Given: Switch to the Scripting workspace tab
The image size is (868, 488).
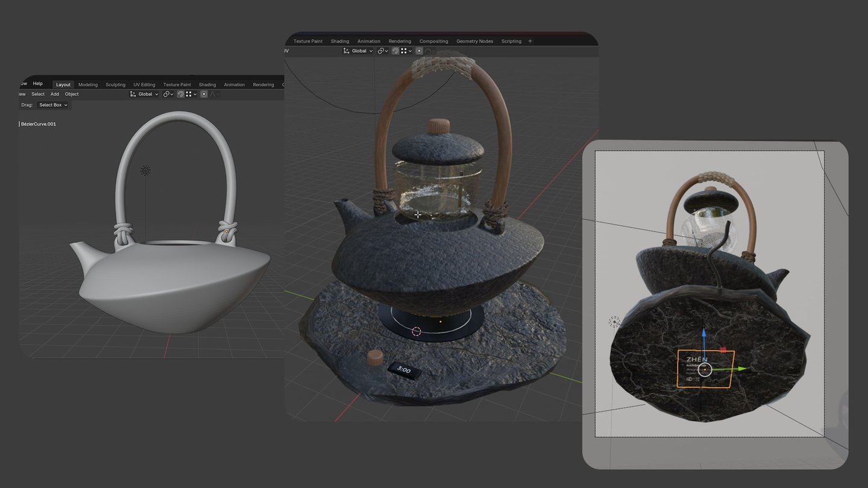Looking at the screenshot, I should [511, 42].
